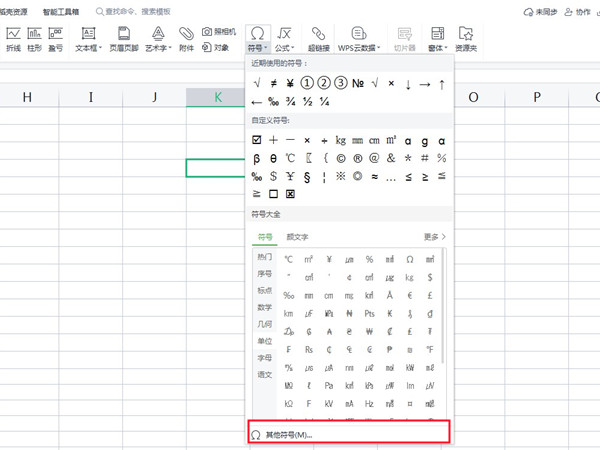Insert an attachment via 附件 paperclip
This screenshot has width=600, height=450.
(186, 39)
